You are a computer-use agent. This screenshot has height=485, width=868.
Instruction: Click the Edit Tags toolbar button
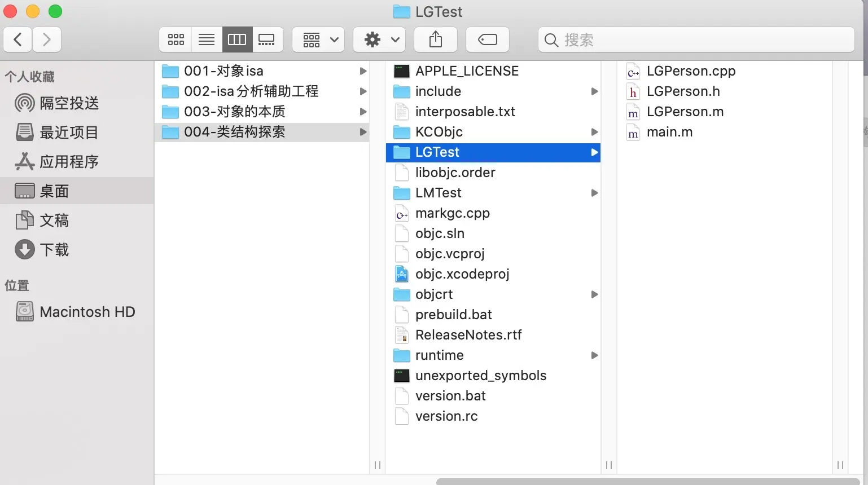coord(488,39)
